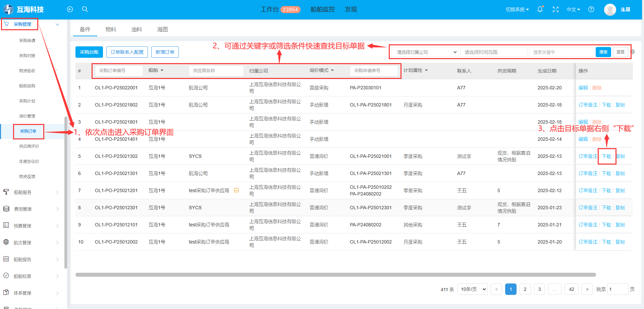Screen dimensions: 644x309
Task: Select 询价管理 in the sidebar
Action: (x=27, y=116)
